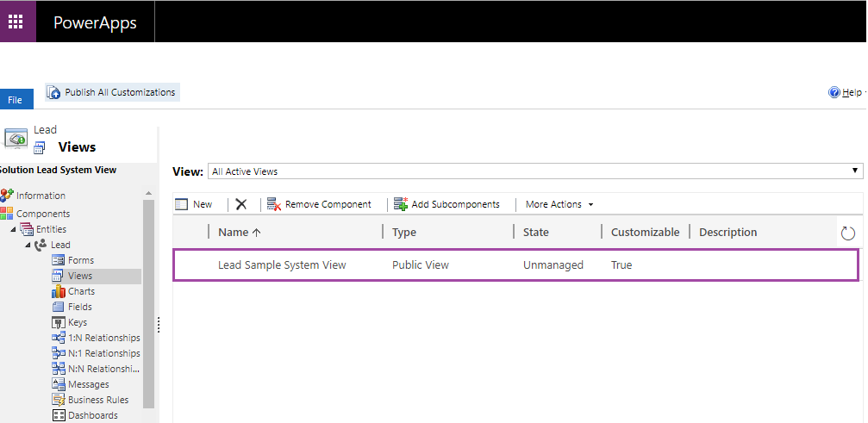
Task: Click Remove Component button
Action: pyautogui.click(x=319, y=204)
